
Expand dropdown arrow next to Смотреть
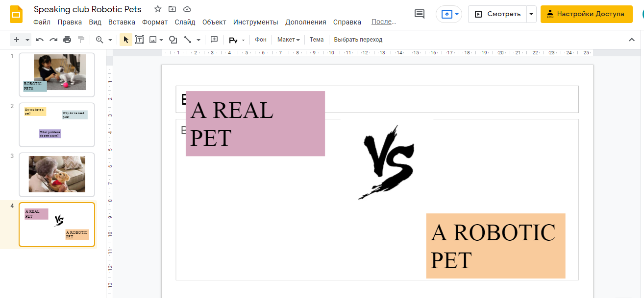(x=531, y=14)
